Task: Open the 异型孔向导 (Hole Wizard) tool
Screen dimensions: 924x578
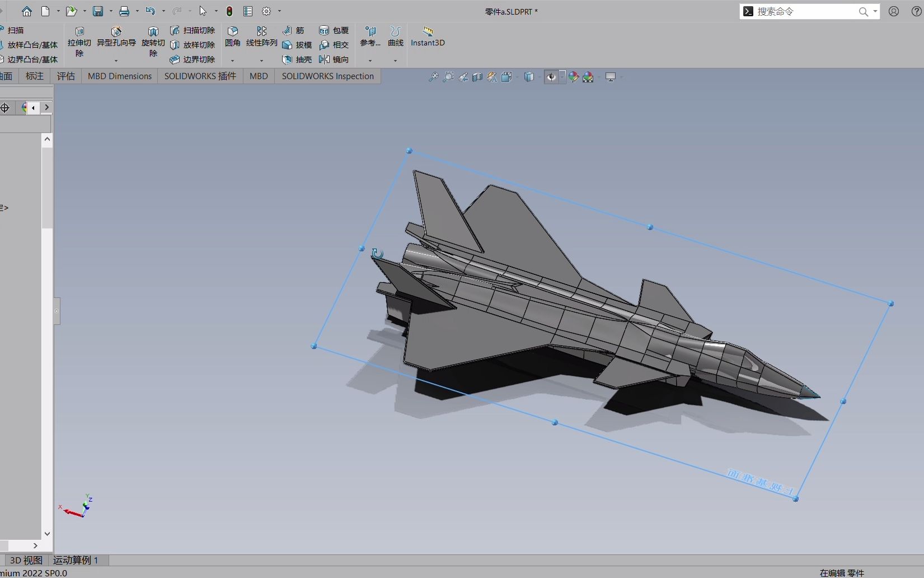Action: [116, 39]
